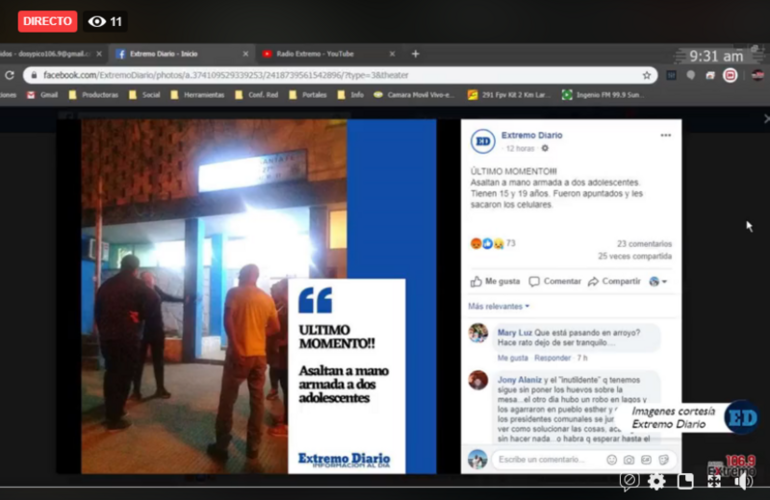Open a new browser tab
770x500 pixels.
click(x=415, y=54)
